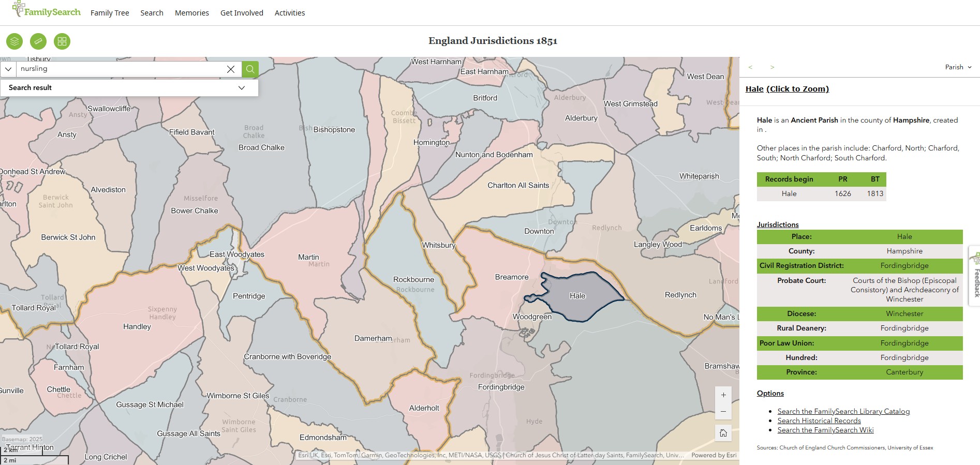Open the map layers list button

[14, 41]
